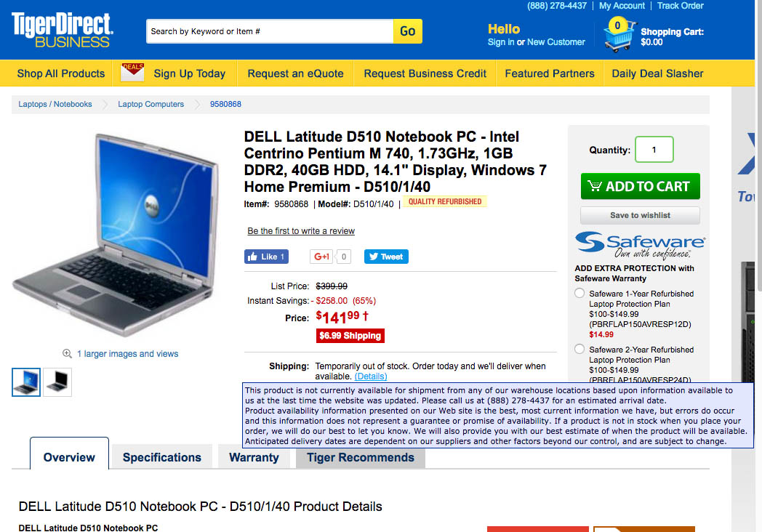The image size is (762, 532).
Task: Click the magnifier icon for larger images
Action: (x=67, y=354)
